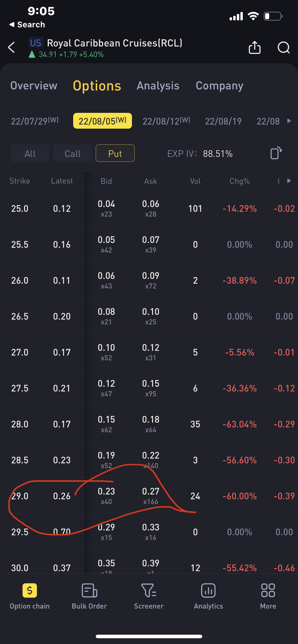Open the Screener funnel icon
This screenshot has height=644, width=298.
pyautogui.click(x=149, y=591)
